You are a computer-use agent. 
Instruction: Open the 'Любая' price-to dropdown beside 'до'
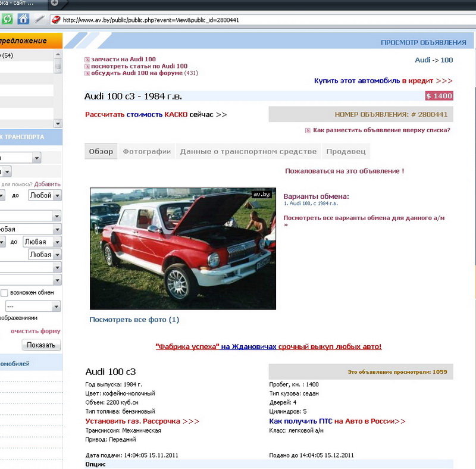point(42,242)
